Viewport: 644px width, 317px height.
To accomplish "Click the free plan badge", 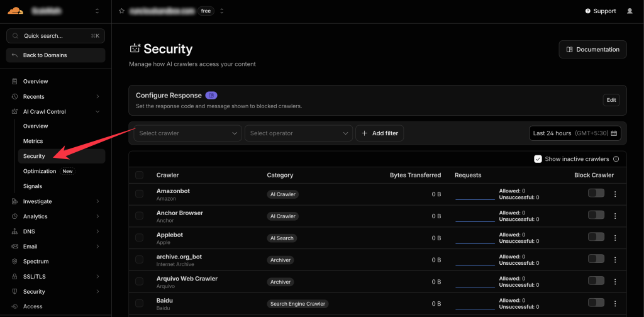I will click(x=206, y=11).
